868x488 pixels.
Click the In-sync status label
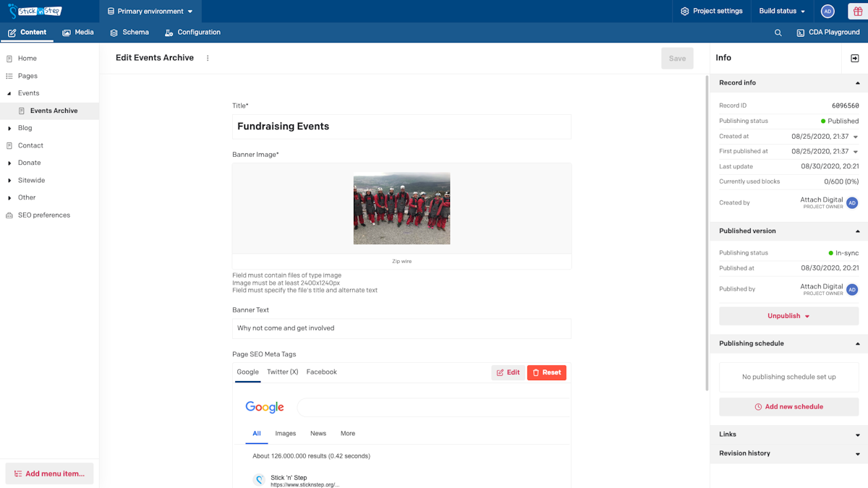coord(843,253)
